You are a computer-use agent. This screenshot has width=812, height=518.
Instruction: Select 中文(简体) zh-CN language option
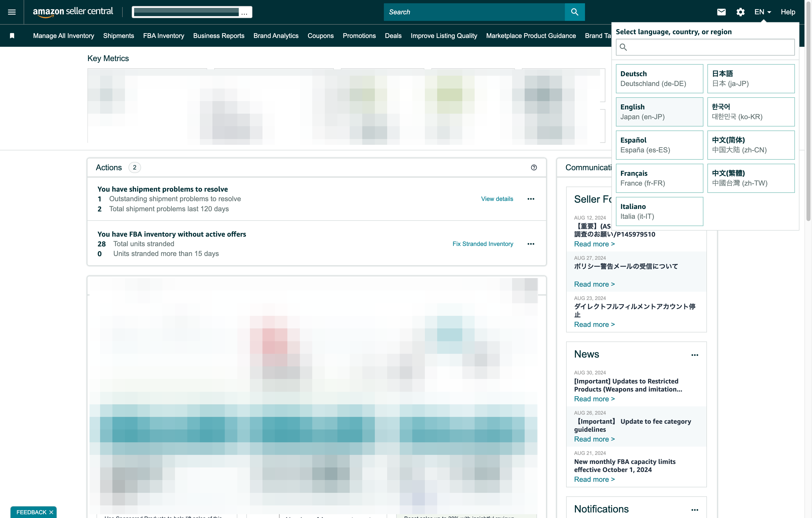(x=751, y=145)
